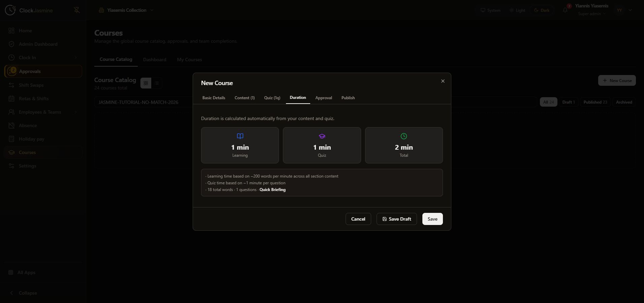The image size is (644, 303).
Task: Open Rotas & Shifts page
Action: coord(43,99)
